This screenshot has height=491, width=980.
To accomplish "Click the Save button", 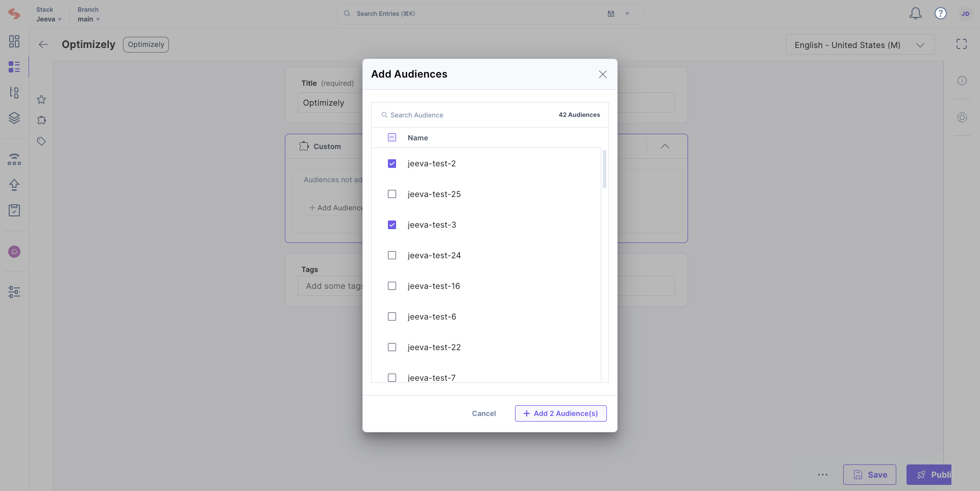I will (x=869, y=475).
